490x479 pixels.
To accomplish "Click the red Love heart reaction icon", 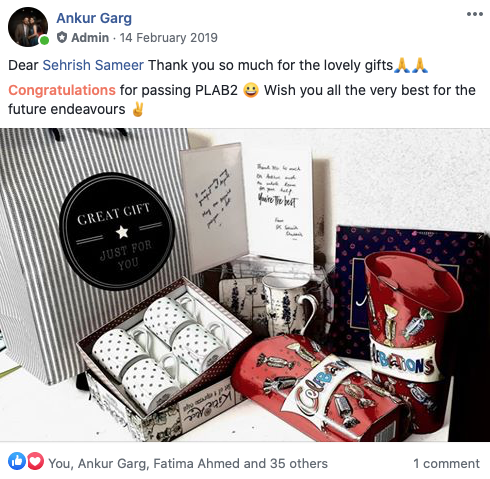I will pyautogui.click(x=35, y=461).
